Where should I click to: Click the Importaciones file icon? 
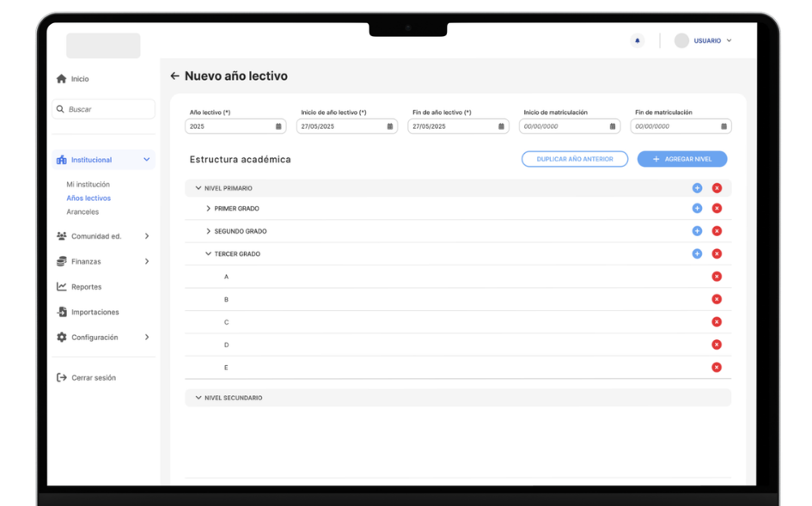tap(62, 313)
